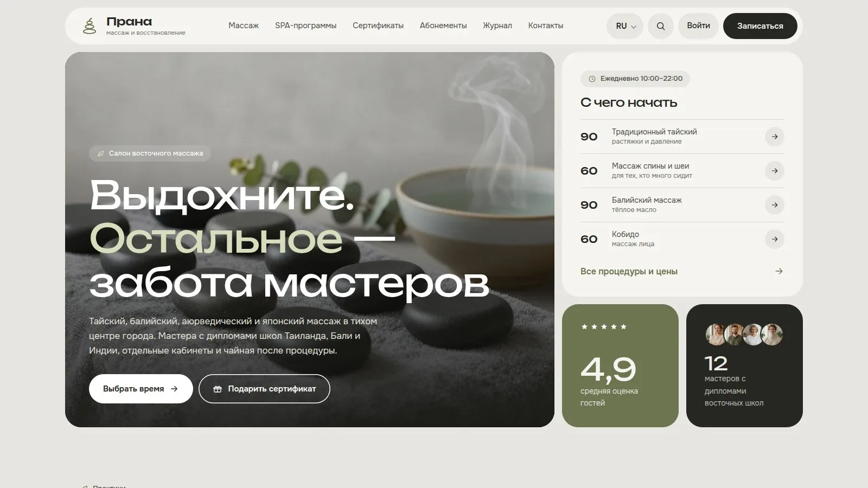The width and height of the screenshot is (868, 488).
Task: Open the Журнал navigation link
Action: (x=497, y=25)
